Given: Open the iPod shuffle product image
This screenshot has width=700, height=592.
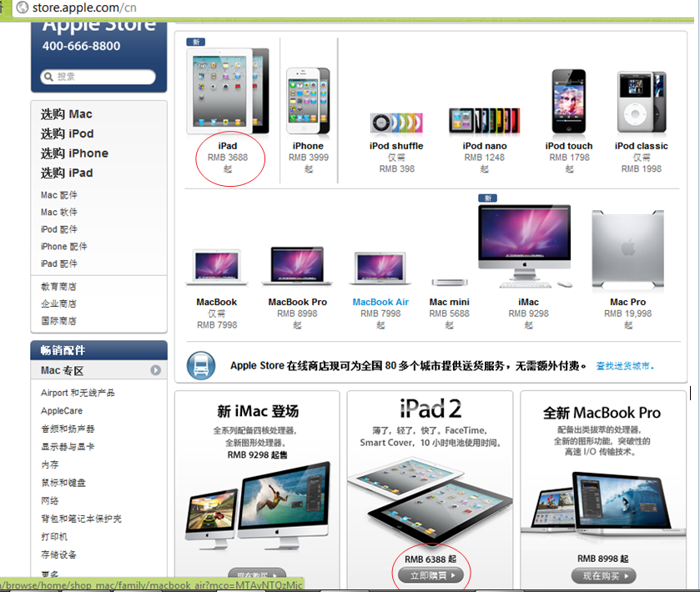Looking at the screenshot, I should click(x=396, y=123).
